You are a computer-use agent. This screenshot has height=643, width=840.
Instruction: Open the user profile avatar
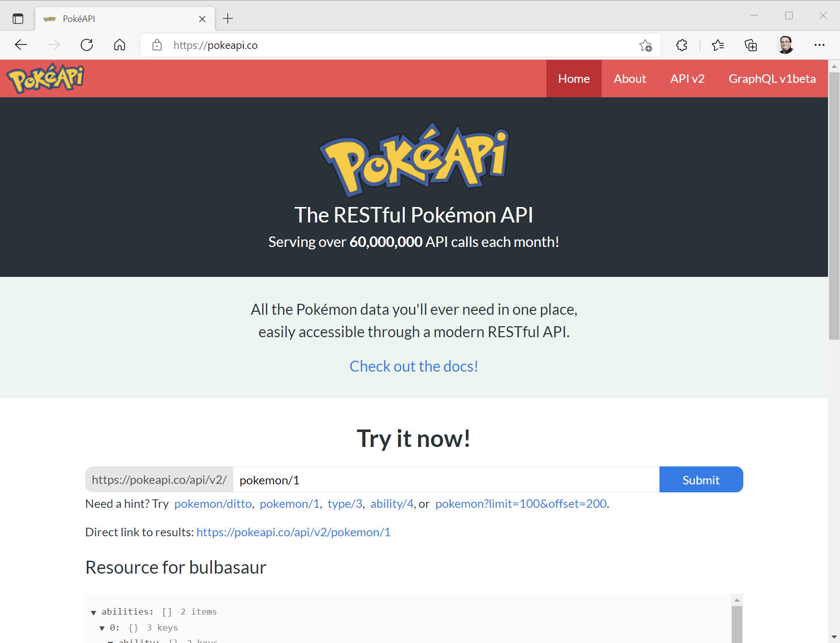pos(785,45)
